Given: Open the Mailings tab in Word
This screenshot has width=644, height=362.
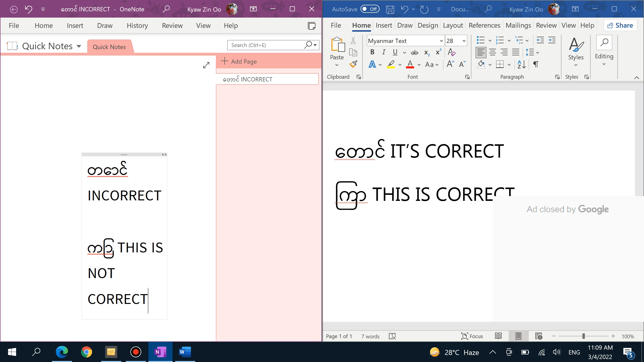Looking at the screenshot, I should pos(518,25).
